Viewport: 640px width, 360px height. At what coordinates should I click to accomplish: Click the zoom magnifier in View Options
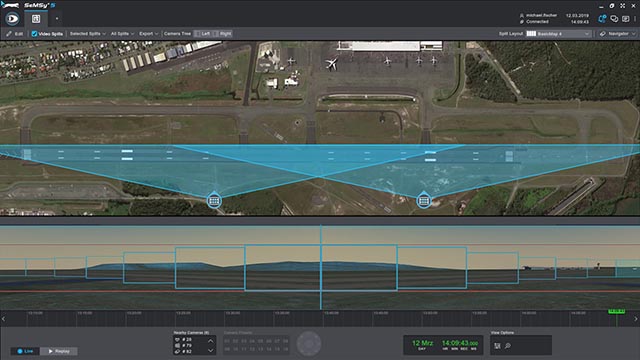[x=508, y=346]
